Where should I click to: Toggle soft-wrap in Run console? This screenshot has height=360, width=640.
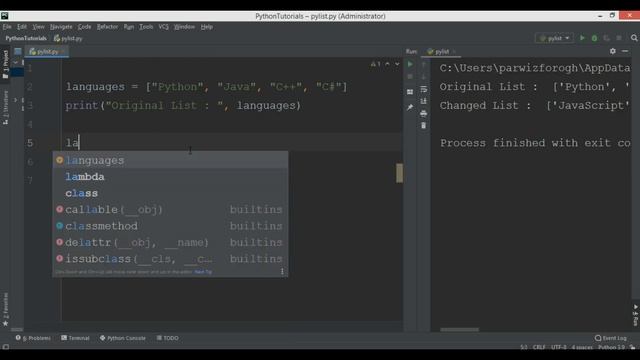click(423, 89)
